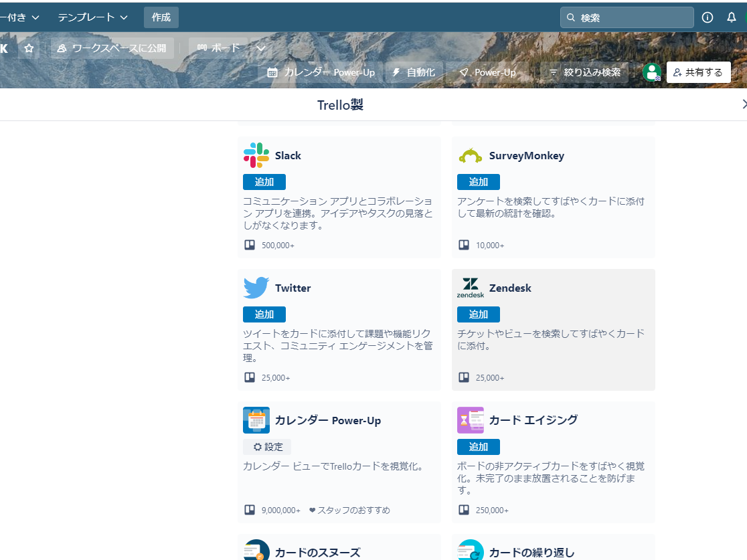Click the board count icon under Twitter
This screenshot has width=747, height=560.
tap(250, 377)
